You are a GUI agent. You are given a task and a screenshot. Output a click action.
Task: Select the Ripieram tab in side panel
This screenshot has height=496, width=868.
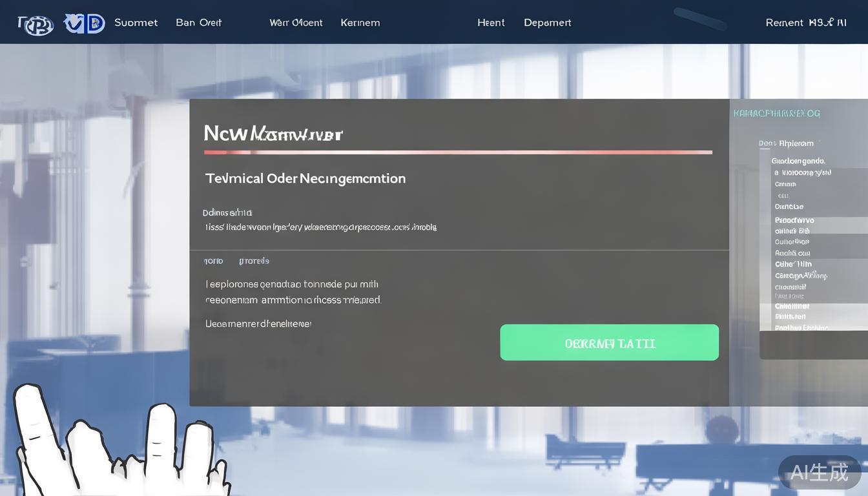tap(796, 143)
